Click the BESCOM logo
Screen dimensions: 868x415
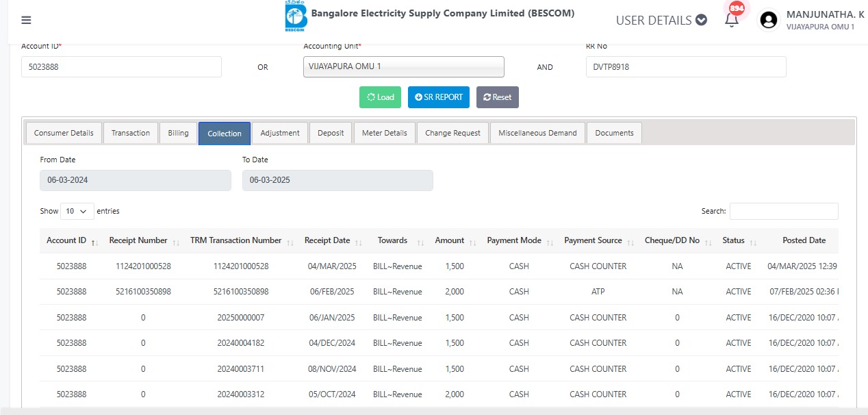pyautogui.click(x=296, y=16)
